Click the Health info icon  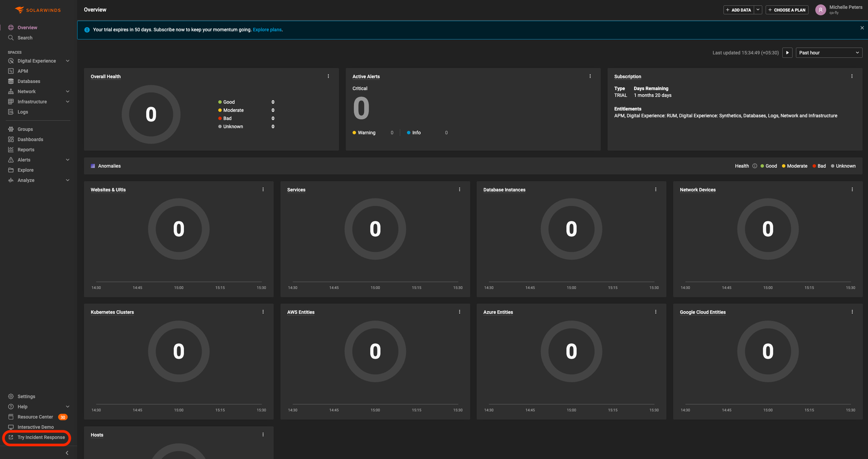click(x=755, y=166)
